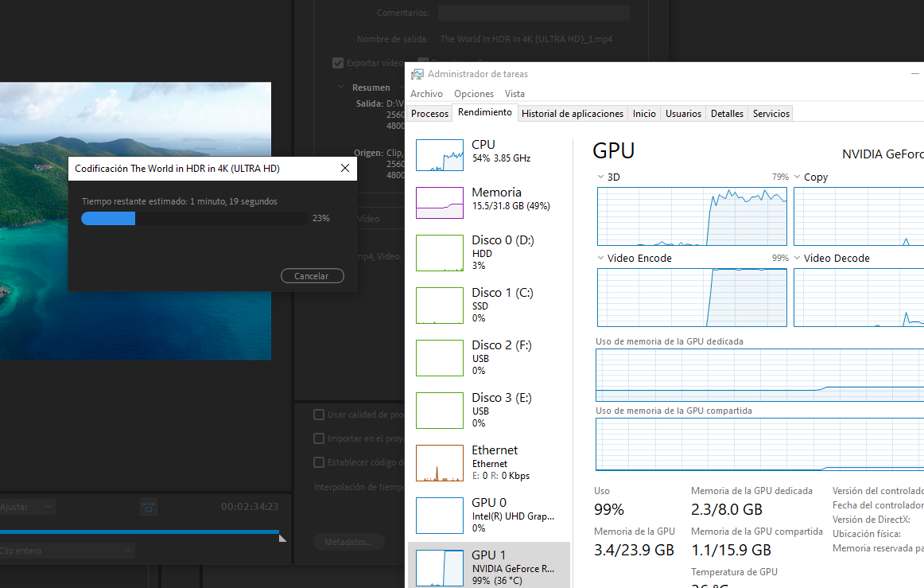Select Disco 0 (D:) HDD graph
Image resolution: width=924 pixels, height=588 pixels.
[440, 252]
